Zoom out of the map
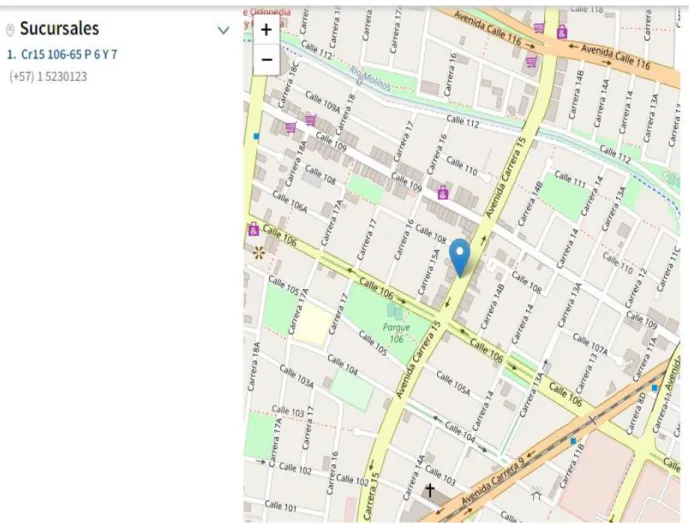 266,59
